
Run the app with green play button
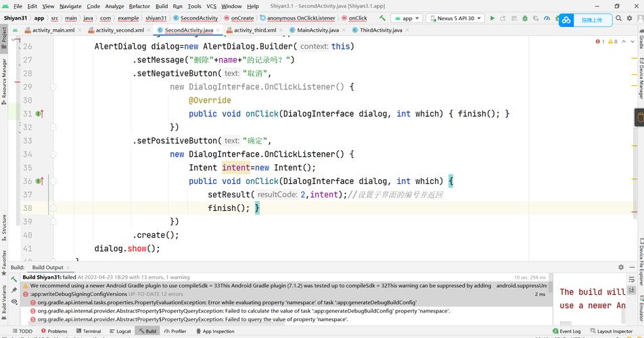point(492,18)
